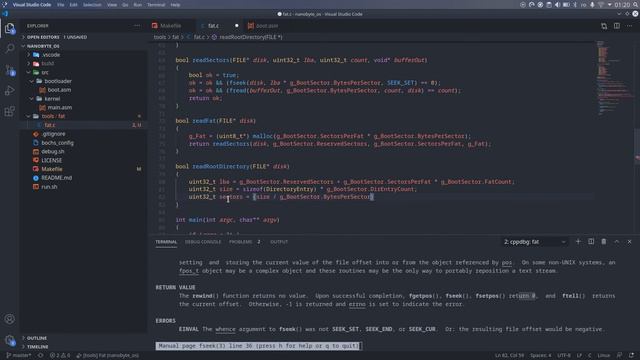Open the Accounts menu icon
Image resolution: width=640 pixels, height=360 pixels.
pyautogui.click(x=9, y=319)
